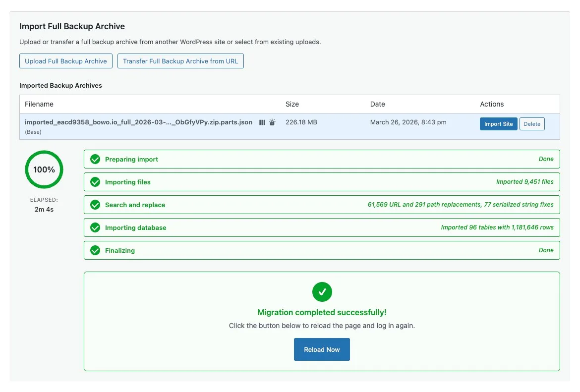The height and width of the screenshot is (392, 580).
Task: Click the Search and replace checkmark icon
Action: (x=95, y=205)
